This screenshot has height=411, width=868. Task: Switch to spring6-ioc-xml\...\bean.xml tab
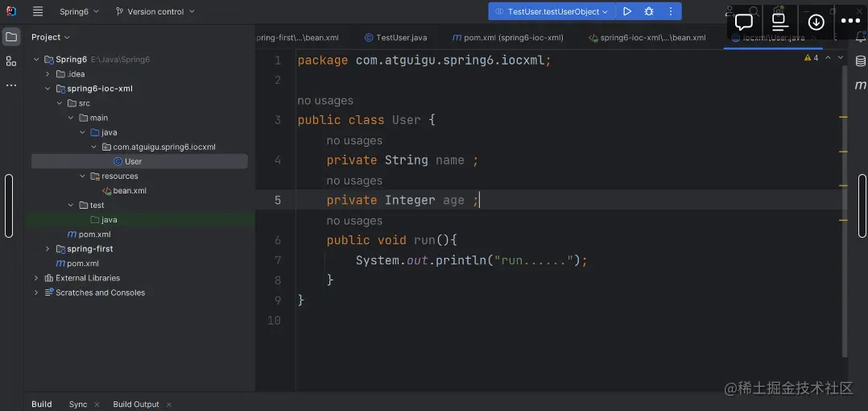pos(647,38)
